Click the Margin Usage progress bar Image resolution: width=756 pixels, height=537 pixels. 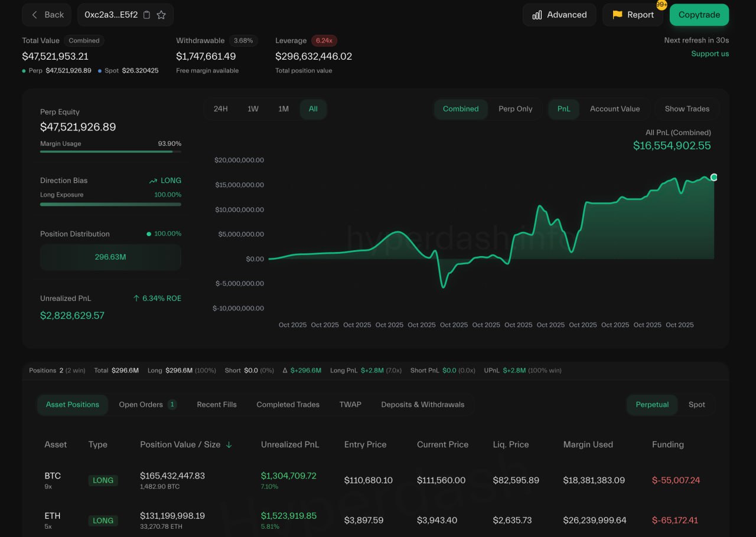(110, 152)
